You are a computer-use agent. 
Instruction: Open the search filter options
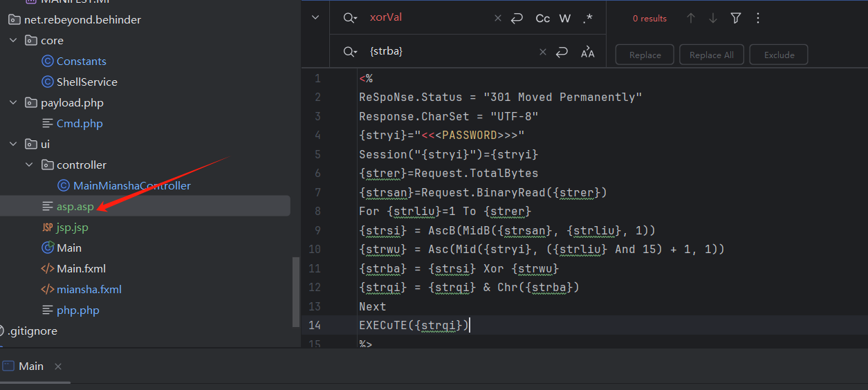click(x=736, y=19)
